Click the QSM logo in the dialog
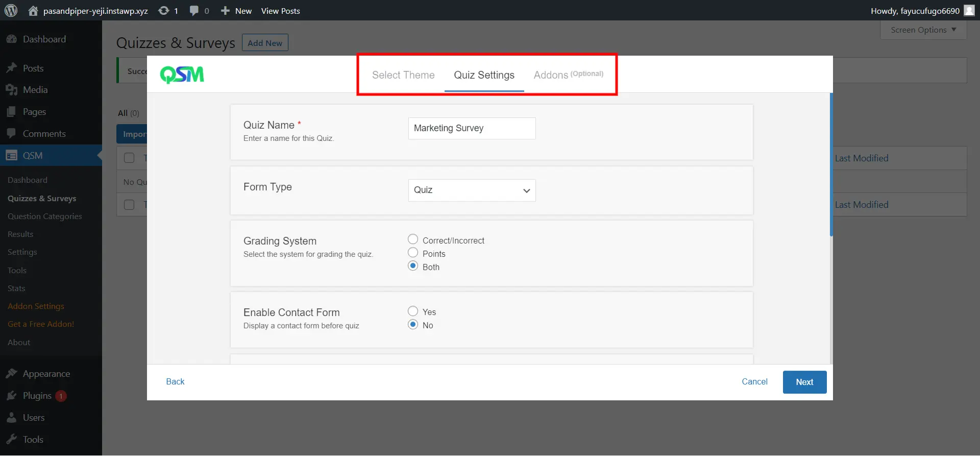The height and width of the screenshot is (456, 980). point(182,75)
